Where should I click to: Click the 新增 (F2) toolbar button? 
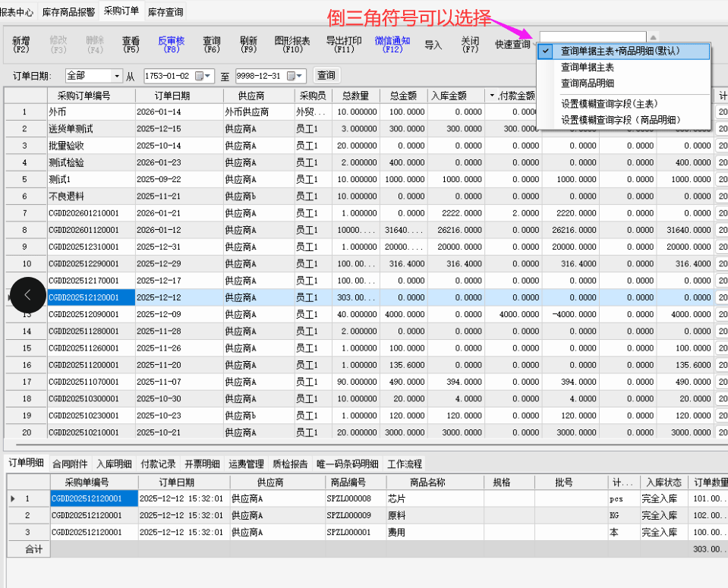pos(20,45)
